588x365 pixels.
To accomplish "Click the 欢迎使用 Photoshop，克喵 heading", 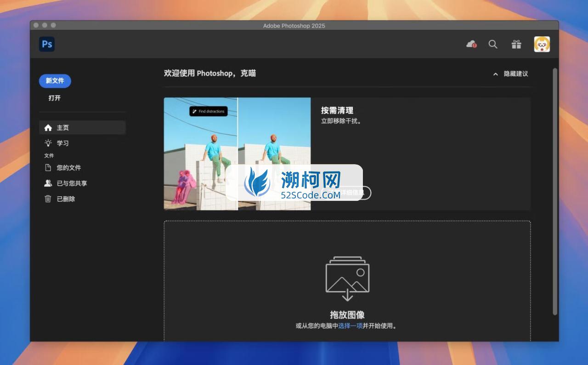I will click(210, 73).
